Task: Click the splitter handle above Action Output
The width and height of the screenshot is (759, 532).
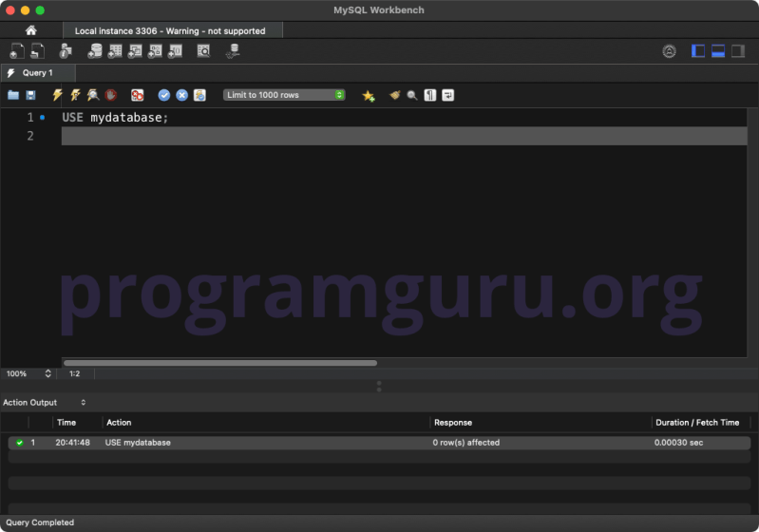Action: pos(379,387)
